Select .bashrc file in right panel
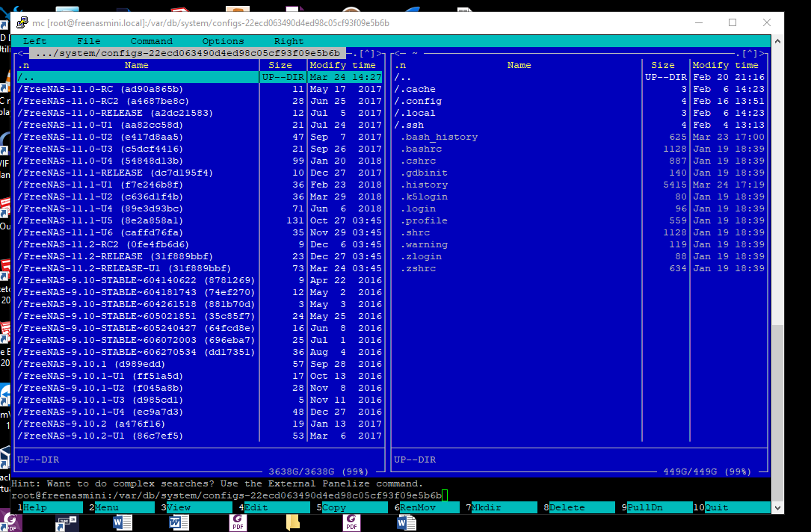 [x=579, y=149]
